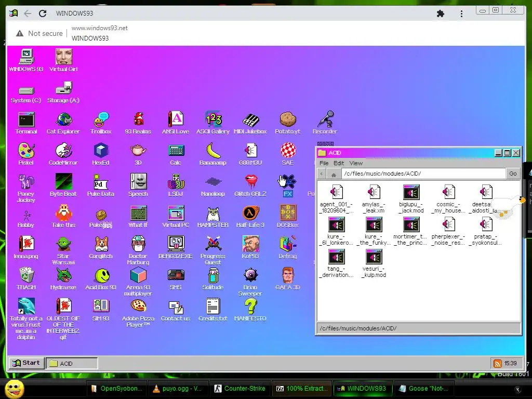
Task: Open 93 Realms icon
Action: pos(138,123)
